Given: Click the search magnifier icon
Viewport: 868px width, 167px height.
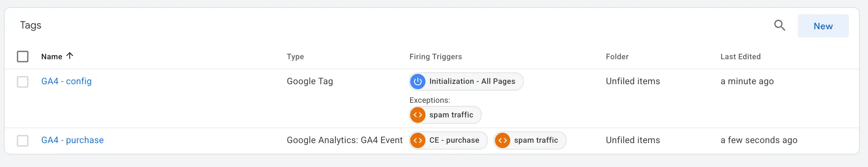Looking at the screenshot, I should (780, 26).
